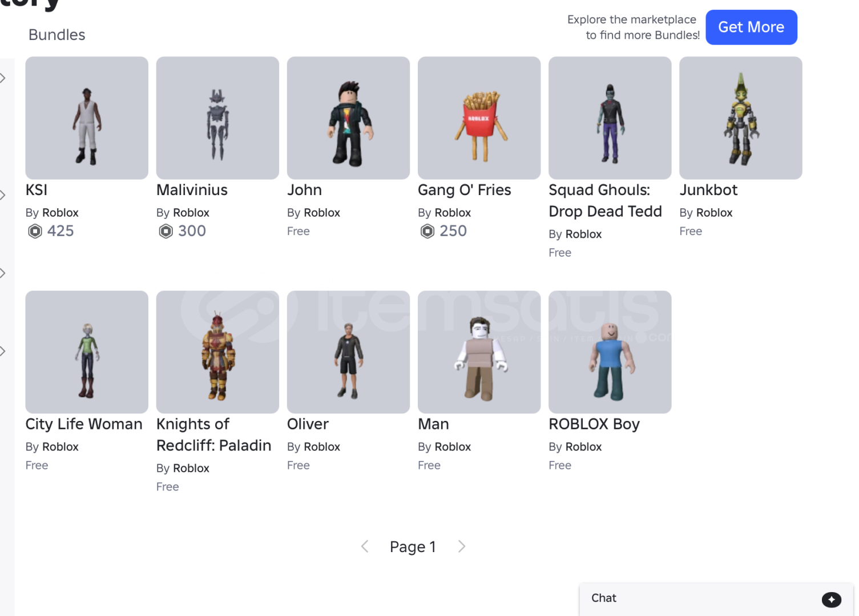
Task: Click Roblox creator link under John
Action: (321, 213)
